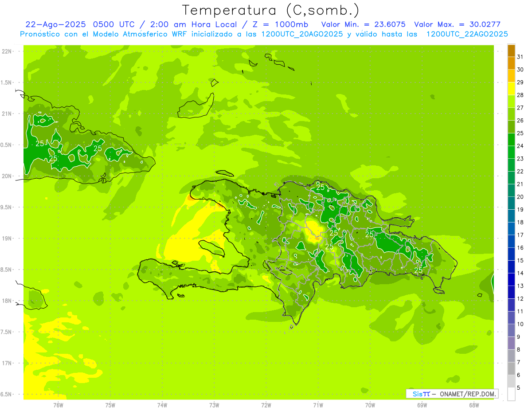Click the "0.5N" latitude label
532x411 pixels.
7,145
